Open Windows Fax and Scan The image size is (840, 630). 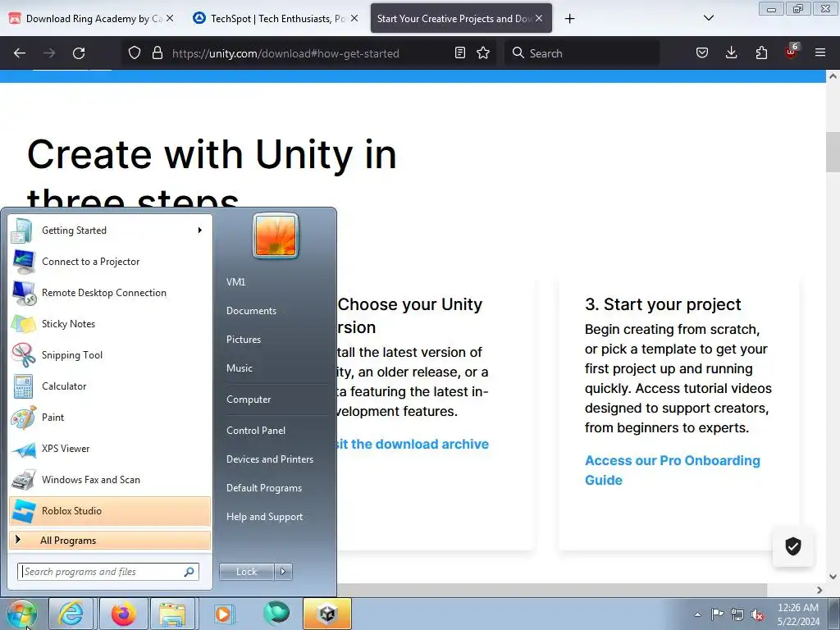coord(110,479)
